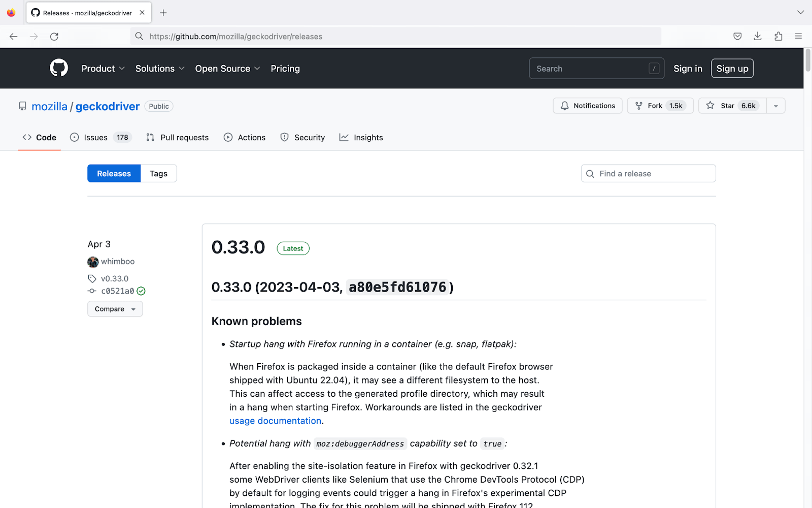Click the page vertical scrollbar thumb
812x508 pixels.
808,60
